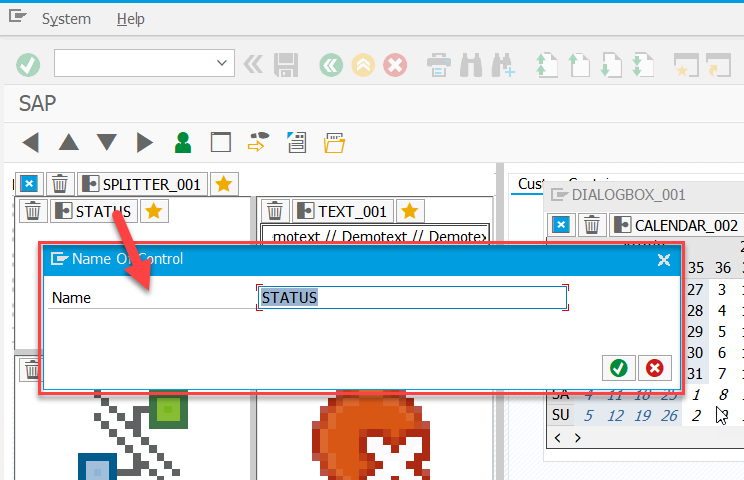This screenshot has width=744, height=480.
Task: Click the SPLITTER_001 name button
Action: pos(142,184)
